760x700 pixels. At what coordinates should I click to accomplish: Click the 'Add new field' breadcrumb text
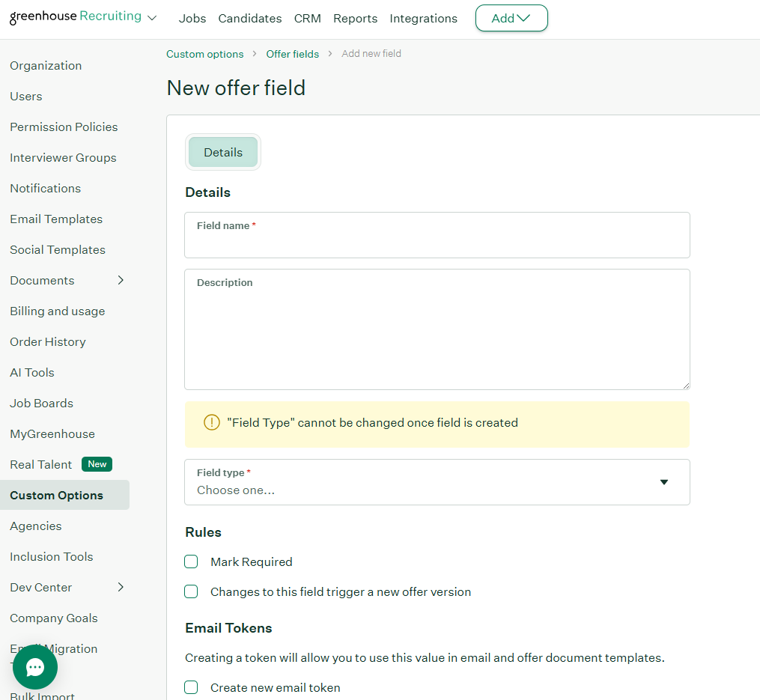pyautogui.click(x=371, y=53)
